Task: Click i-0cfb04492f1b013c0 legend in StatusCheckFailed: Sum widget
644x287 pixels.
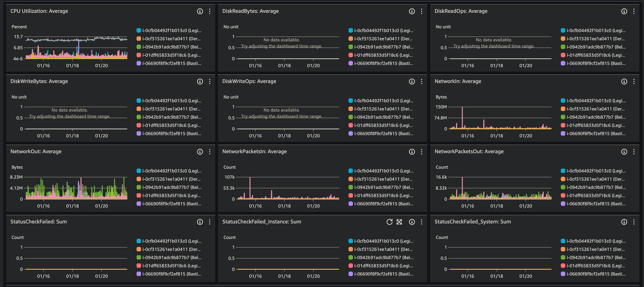Action: pyautogui.click(x=169, y=241)
